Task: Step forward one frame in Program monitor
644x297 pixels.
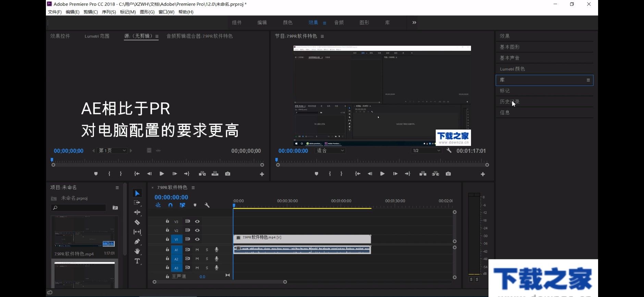Action: [395, 174]
